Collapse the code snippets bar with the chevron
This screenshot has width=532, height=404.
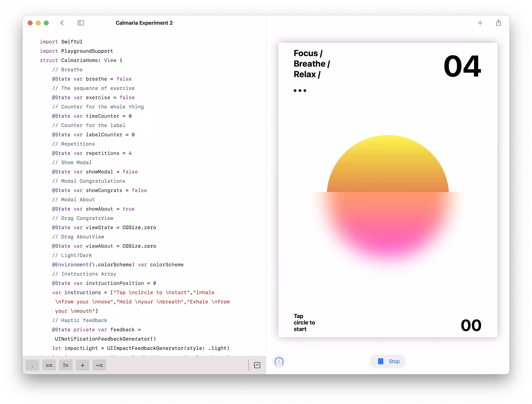(x=257, y=365)
